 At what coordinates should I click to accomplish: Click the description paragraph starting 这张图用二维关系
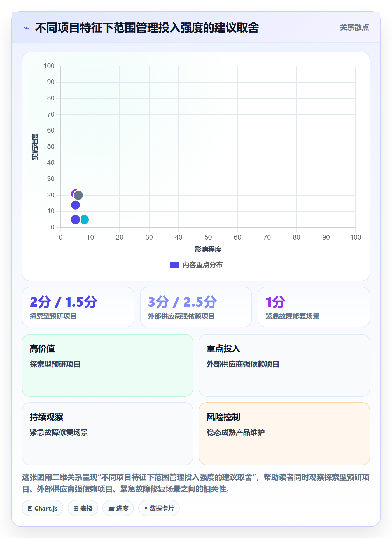coord(196,483)
